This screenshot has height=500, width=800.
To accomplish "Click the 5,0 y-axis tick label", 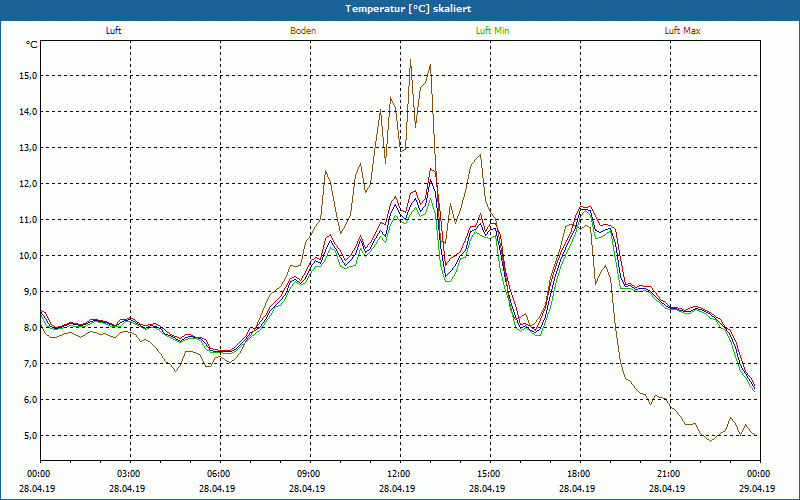I will click(29, 436).
